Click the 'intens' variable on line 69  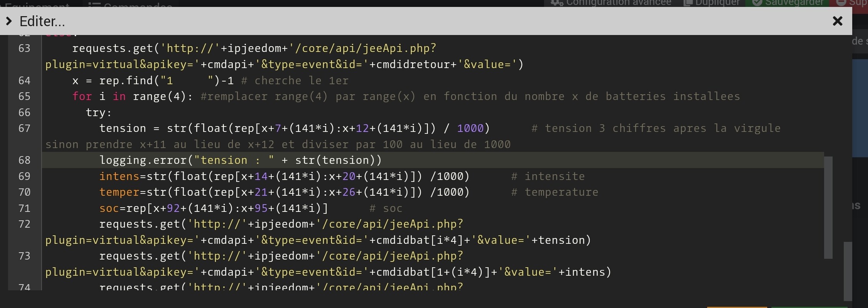[x=119, y=176]
